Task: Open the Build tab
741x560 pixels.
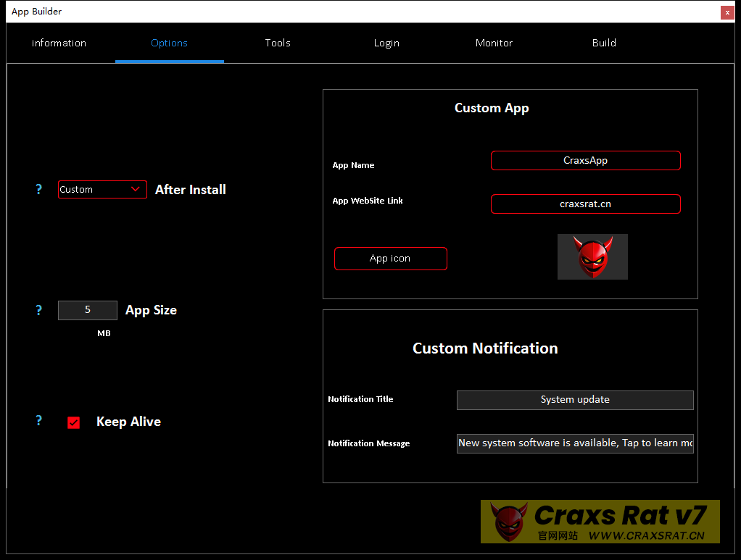Action: 604,43
